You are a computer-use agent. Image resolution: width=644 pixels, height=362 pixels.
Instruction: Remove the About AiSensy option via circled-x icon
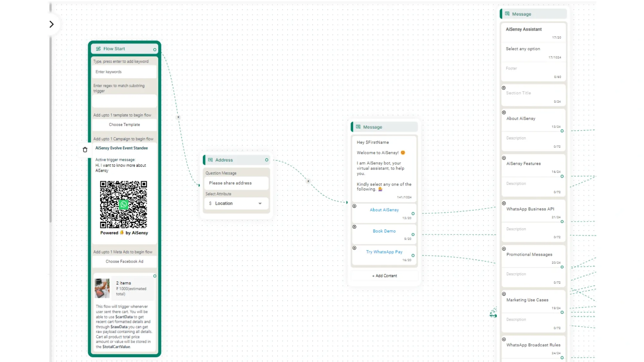coord(355,206)
